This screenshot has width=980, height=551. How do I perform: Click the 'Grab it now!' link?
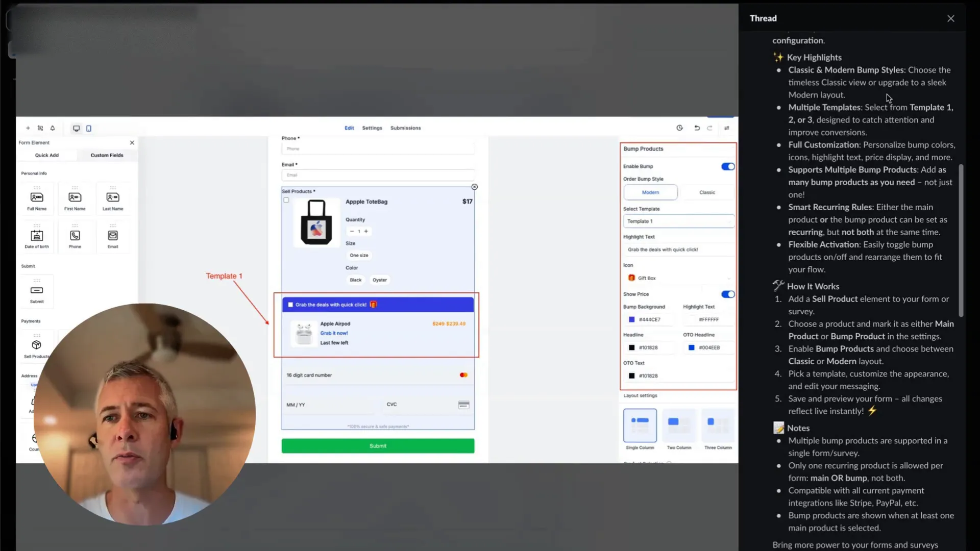pyautogui.click(x=334, y=333)
